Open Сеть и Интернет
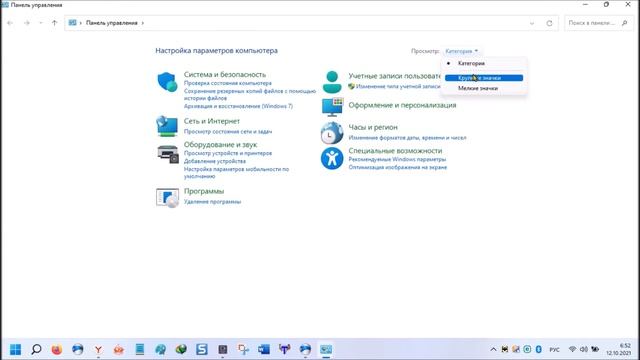This screenshot has width=640, height=360. click(x=211, y=121)
